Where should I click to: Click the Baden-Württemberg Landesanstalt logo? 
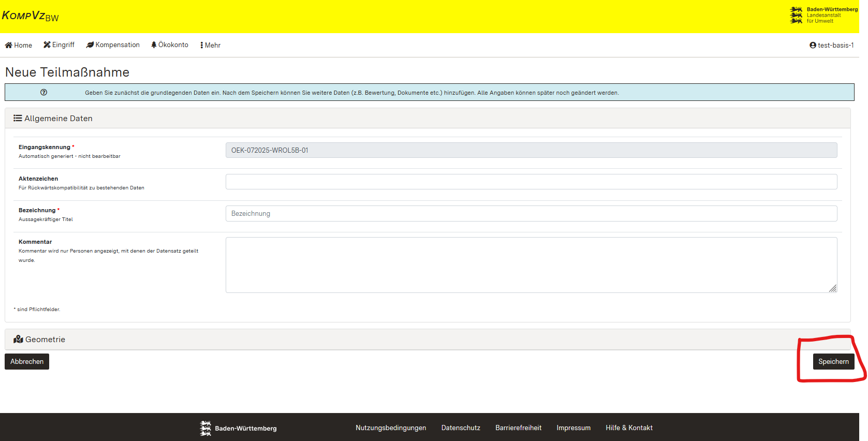click(823, 16)
